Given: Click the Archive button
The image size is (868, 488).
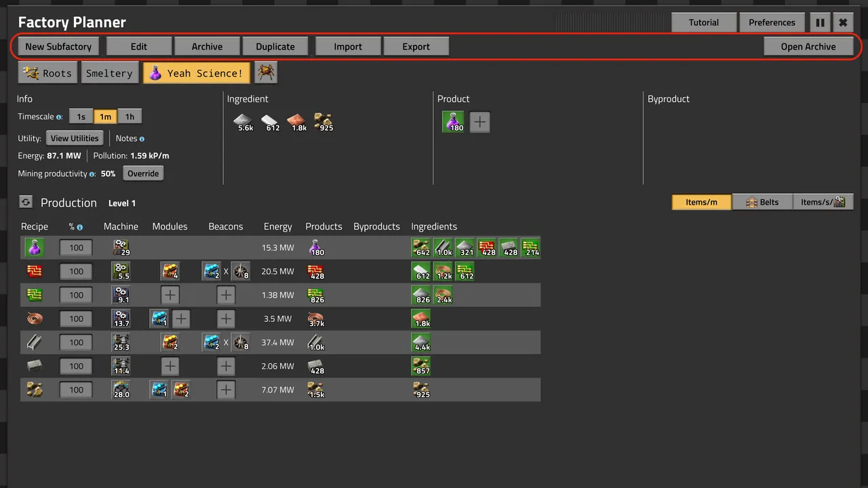Looking at the screenshot, I should (207, 46).
